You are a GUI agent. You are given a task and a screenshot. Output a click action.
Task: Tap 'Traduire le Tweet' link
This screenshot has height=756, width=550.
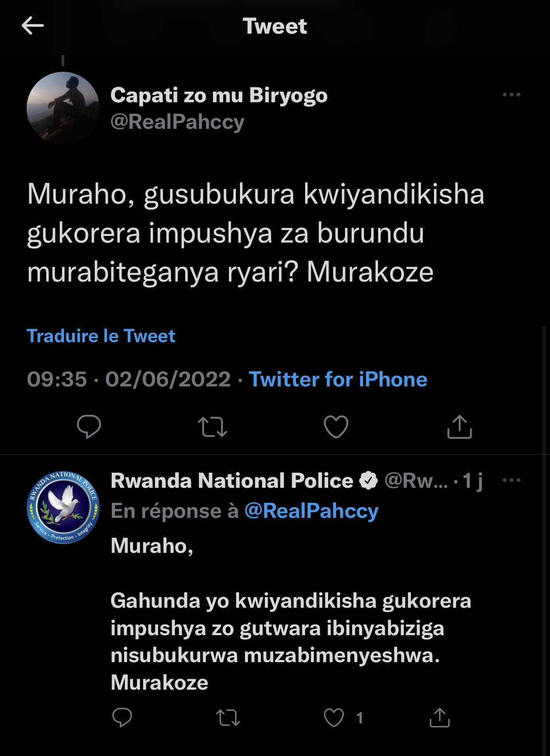pos(101,336)
